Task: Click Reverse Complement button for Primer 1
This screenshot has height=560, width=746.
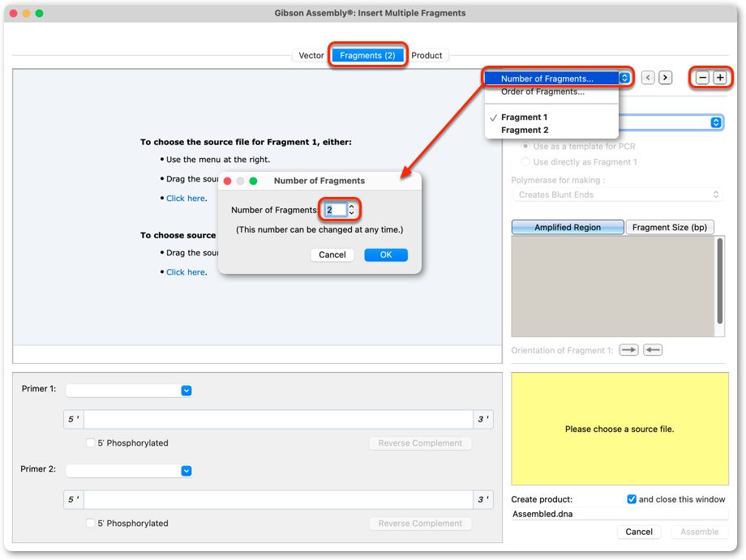Action: [x=420, y=443]
